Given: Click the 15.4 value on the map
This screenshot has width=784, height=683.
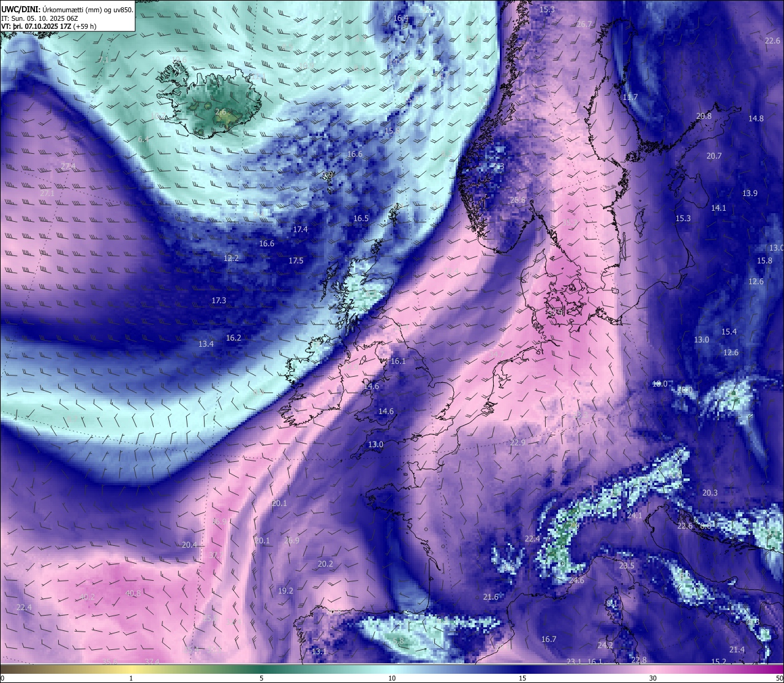Looking at the screenshot, I should [x=729, y=332].
